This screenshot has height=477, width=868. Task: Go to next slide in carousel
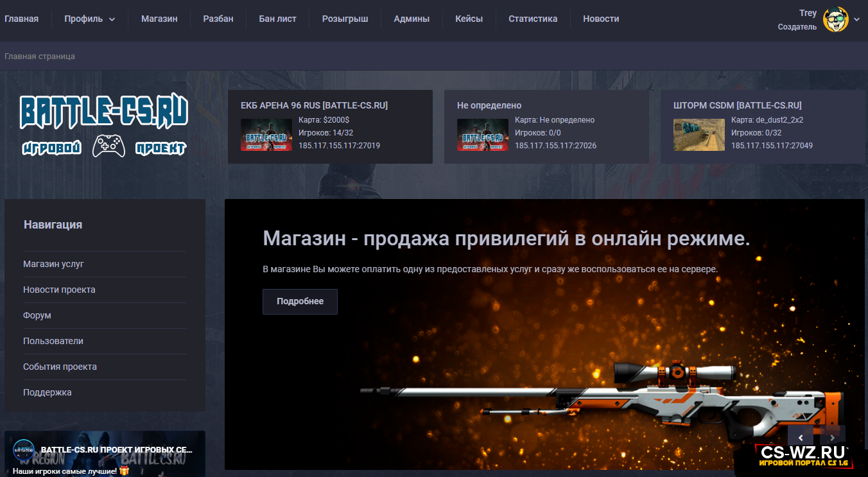tap(833, 437)
